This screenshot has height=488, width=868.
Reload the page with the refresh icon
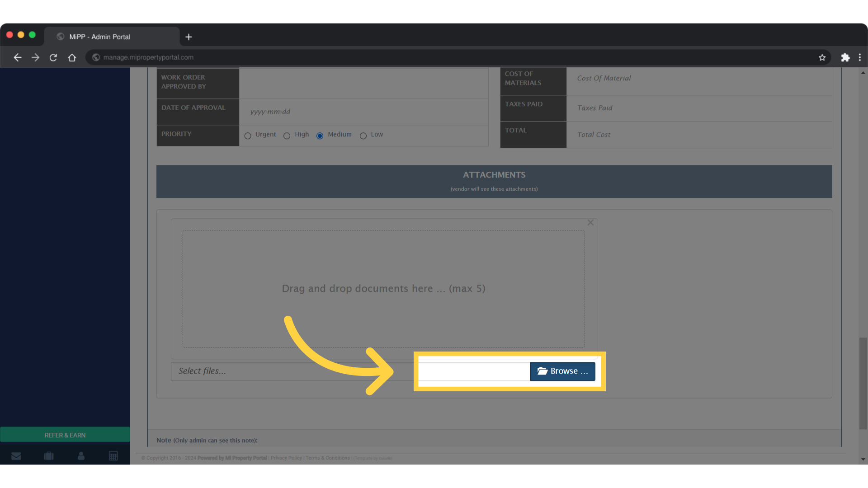tap(53, 57)
